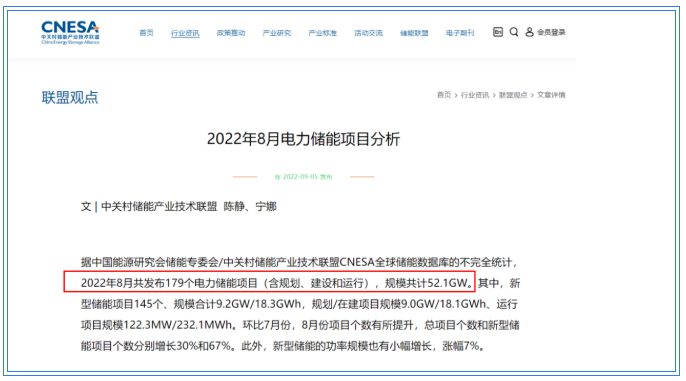The width and height of the screenshot is (686, 381).
Task: Click the member user profile icon
Action: [x=529, y=32]
